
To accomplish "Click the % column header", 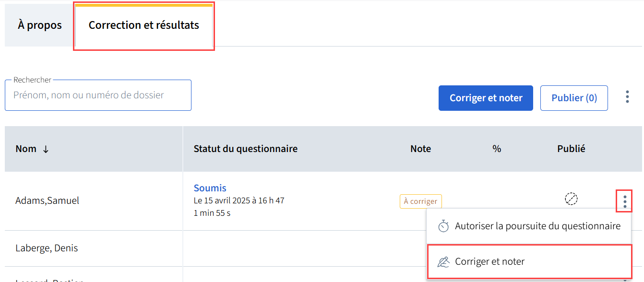I will coord(496,149).
